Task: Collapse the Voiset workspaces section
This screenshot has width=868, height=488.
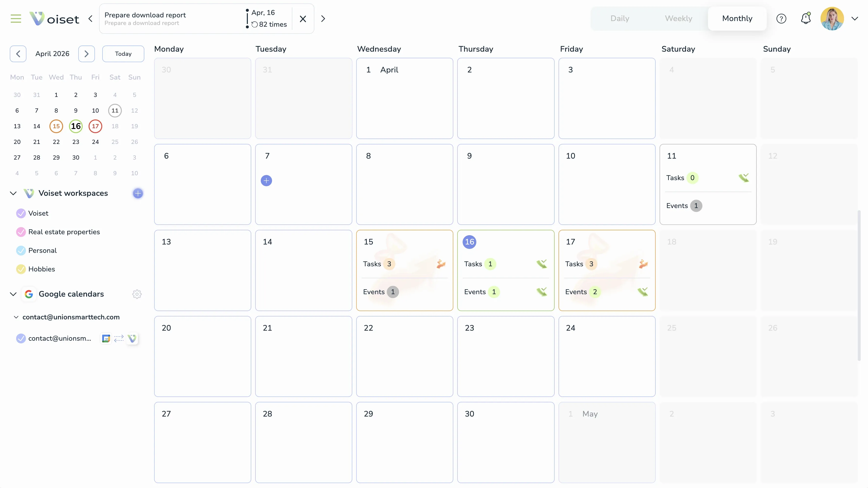Action: pos(13,193)
